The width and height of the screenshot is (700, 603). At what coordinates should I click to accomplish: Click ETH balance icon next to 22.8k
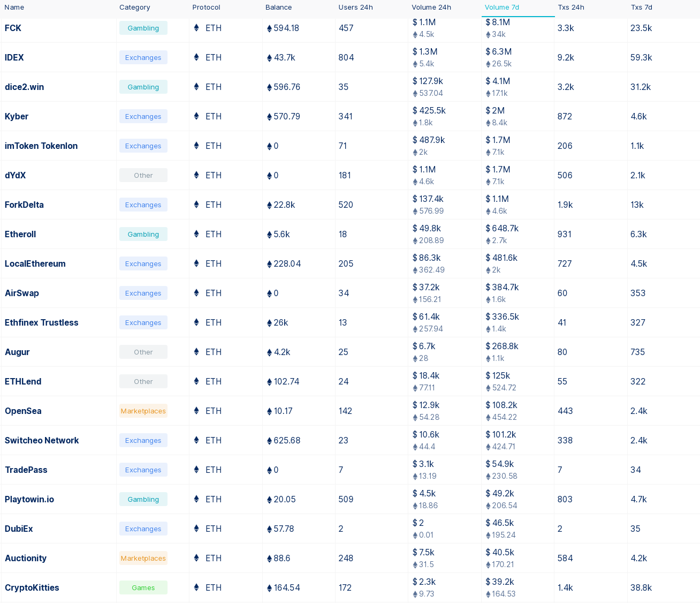tap(269, 205)
